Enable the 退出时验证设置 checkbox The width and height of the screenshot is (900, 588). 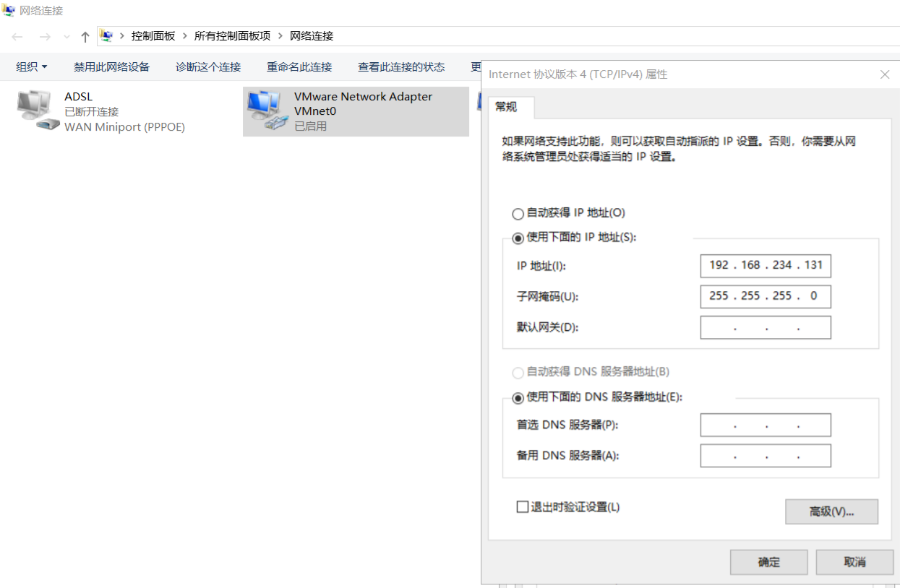pyautogui.click(x=523, y=507)
